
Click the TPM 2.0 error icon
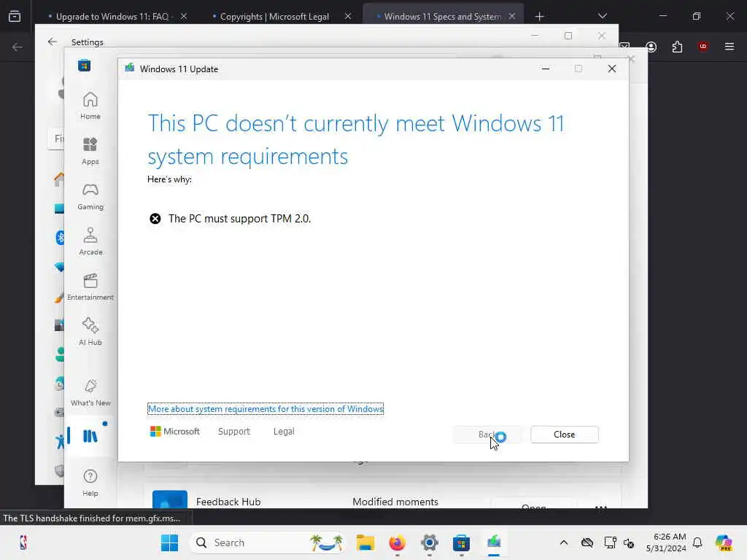(155, 219)
